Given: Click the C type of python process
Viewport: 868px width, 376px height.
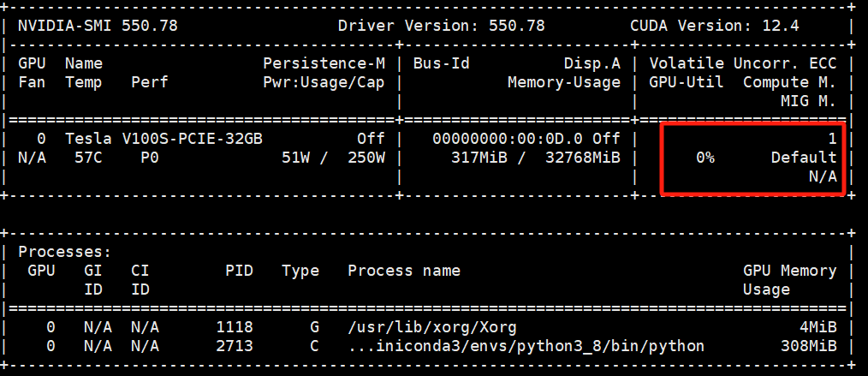Looking at the screenshot, I should click(314, 347).
